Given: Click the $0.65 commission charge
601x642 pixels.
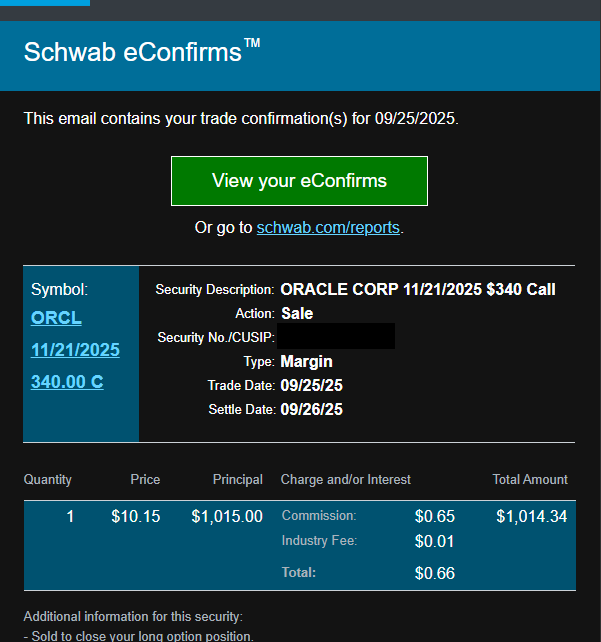Looking at the screenshot, I should point(434,517).
